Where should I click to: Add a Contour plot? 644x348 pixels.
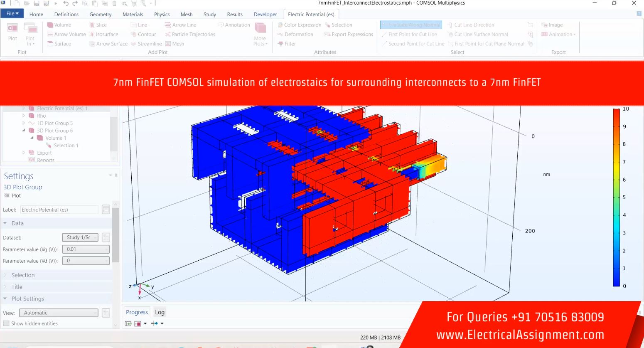click(134, 35)
